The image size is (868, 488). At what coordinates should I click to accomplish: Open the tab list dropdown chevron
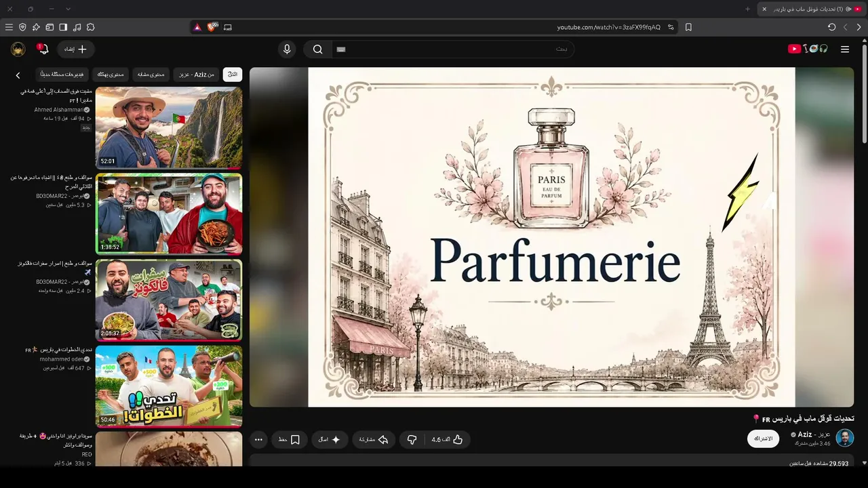click(68, 9)
